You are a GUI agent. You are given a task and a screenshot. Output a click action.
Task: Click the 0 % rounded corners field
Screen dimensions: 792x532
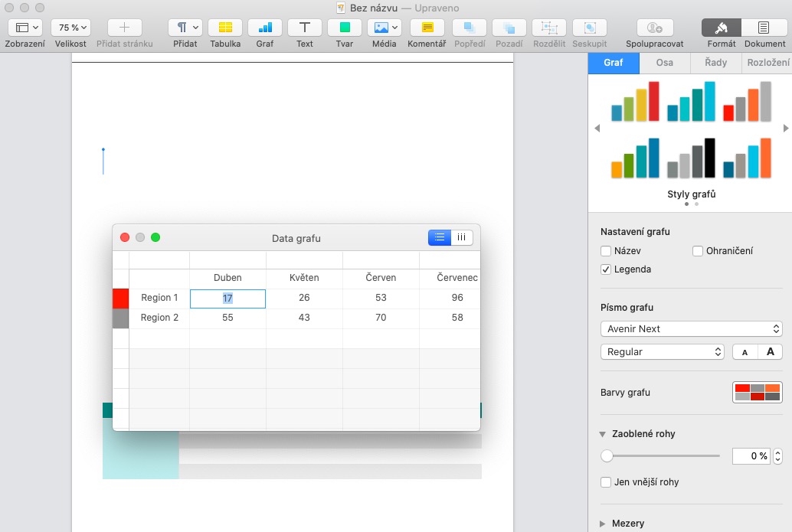pyautogui.click(x=751, y=455)
